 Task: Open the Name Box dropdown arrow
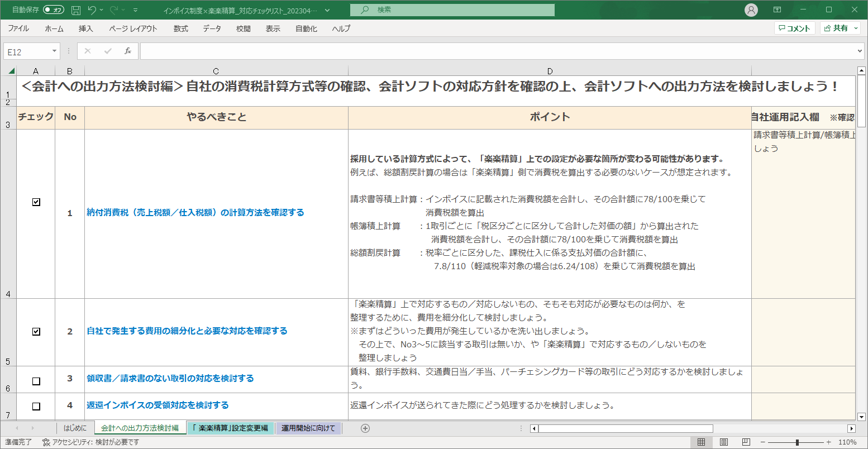54,51
